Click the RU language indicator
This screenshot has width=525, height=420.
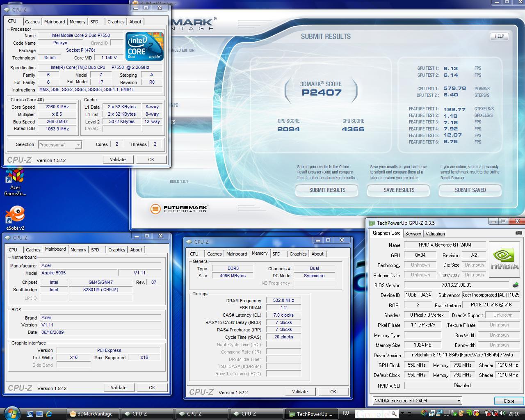click(x=346, y=413)
